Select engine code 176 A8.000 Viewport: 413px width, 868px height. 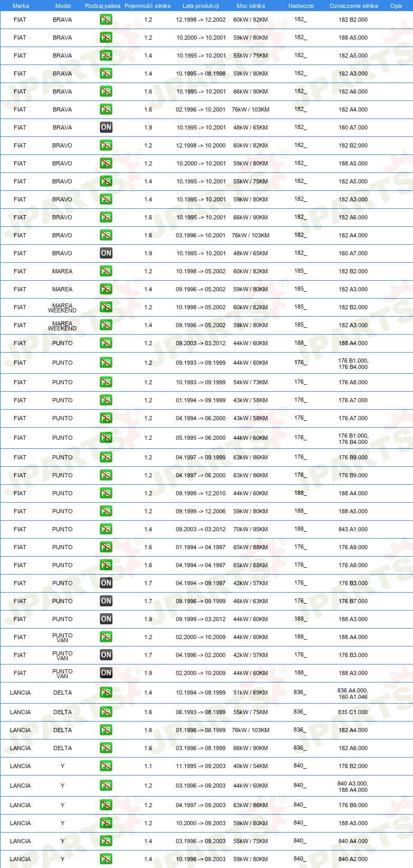(x=353, y=382)
